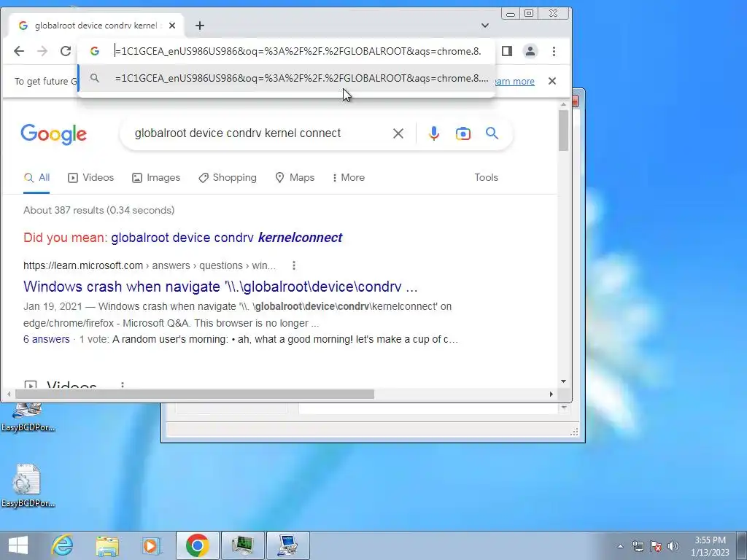Click the 'About 387 results' text
The width and height of the screenshot is (747, 560).
click(x=99, y=210)
